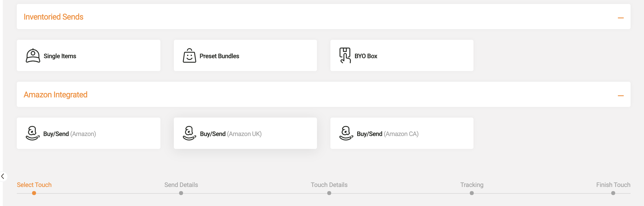Collapse the Inventoried Sends section

click(621, 18)
